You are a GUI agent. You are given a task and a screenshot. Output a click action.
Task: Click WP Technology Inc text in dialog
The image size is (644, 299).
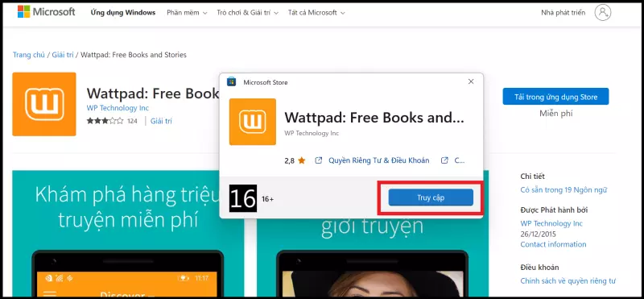click(312, 133)
